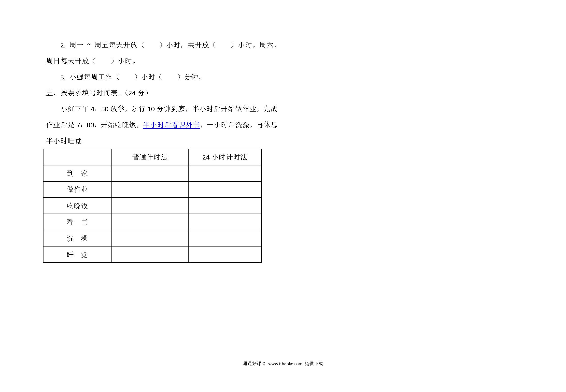Select the 睡觉 row label
The width and height of the screenshot is (566, 392).
pos(77,254)
